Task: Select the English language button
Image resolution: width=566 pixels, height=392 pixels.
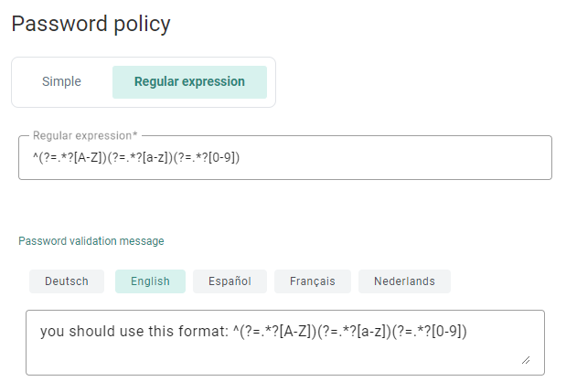Action: click(150, 281)
